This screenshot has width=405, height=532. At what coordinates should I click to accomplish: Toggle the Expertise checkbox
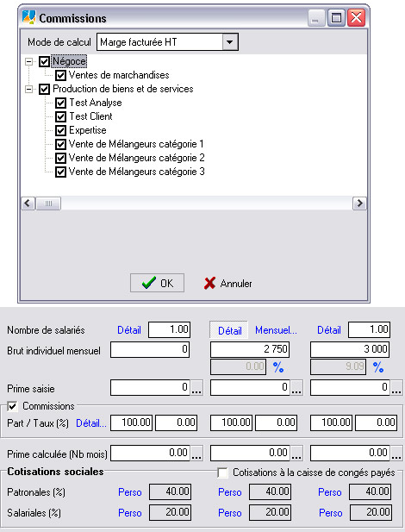[x=60, y=130]
